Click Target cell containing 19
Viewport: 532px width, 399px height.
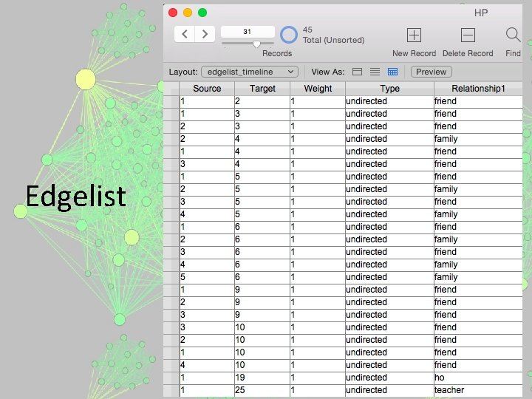(262, 378)
